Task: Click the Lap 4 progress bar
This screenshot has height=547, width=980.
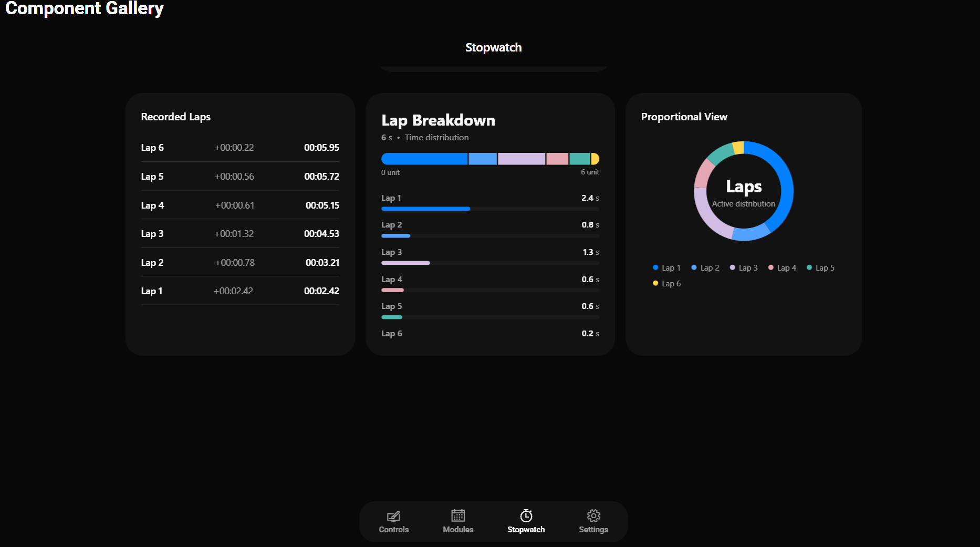Action: coord(490,290)
